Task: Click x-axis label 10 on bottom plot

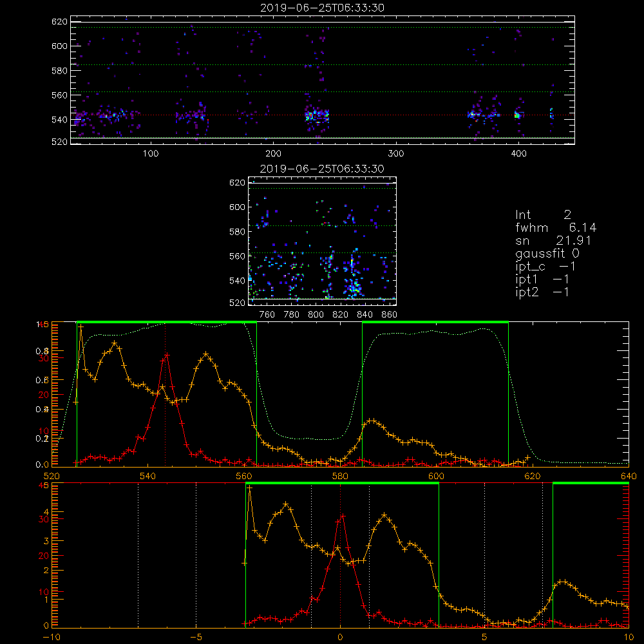Action: [629, 637]
